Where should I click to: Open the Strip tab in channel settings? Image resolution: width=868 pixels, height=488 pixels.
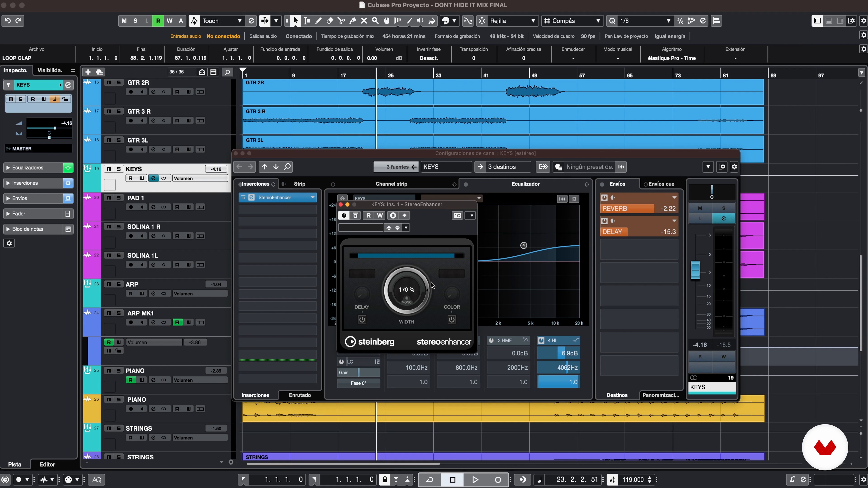pos(300,184)
